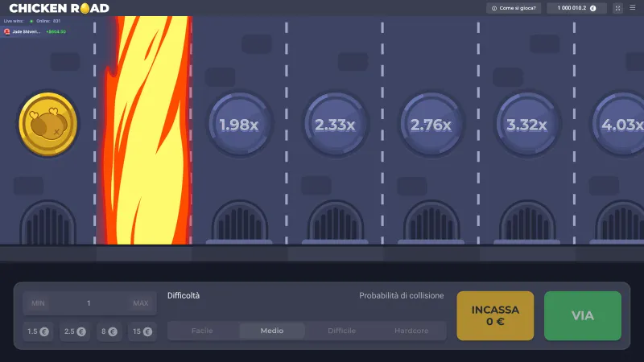
Task: Choose the 8 € quick bet
Action: pyautogui.click(x=109, y=331)
